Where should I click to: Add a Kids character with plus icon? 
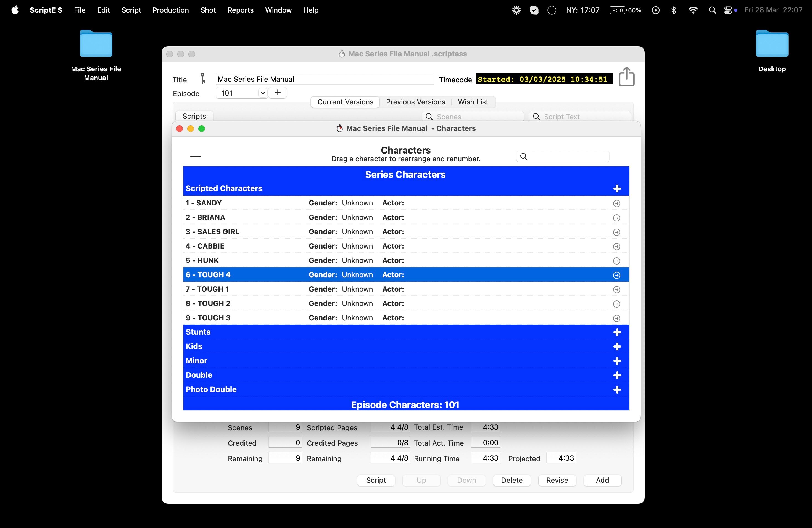pyautogui.click(x=617, y=347)
